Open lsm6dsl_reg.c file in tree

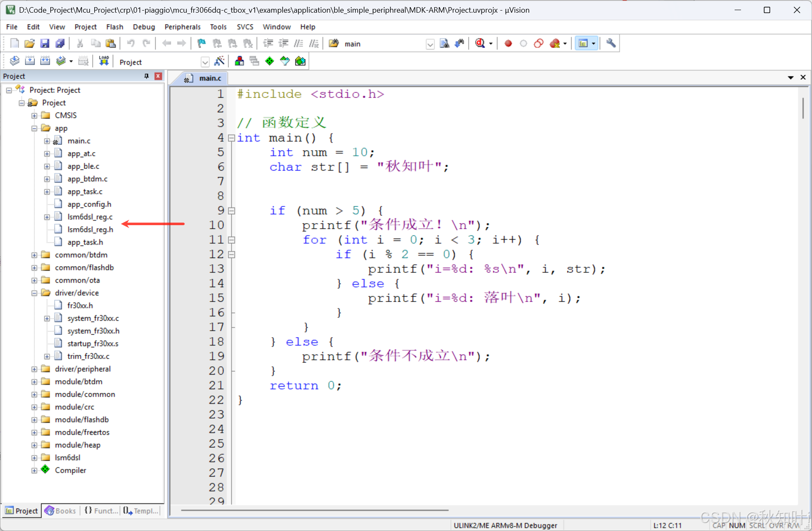coord(90,217)
